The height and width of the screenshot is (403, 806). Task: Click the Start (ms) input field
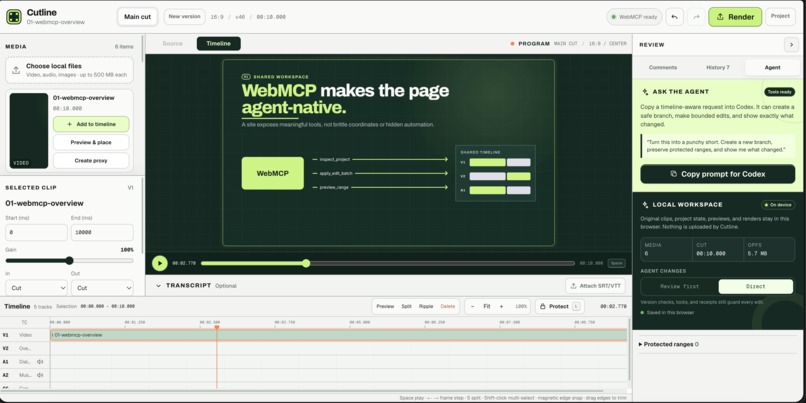tap(36, 232)
